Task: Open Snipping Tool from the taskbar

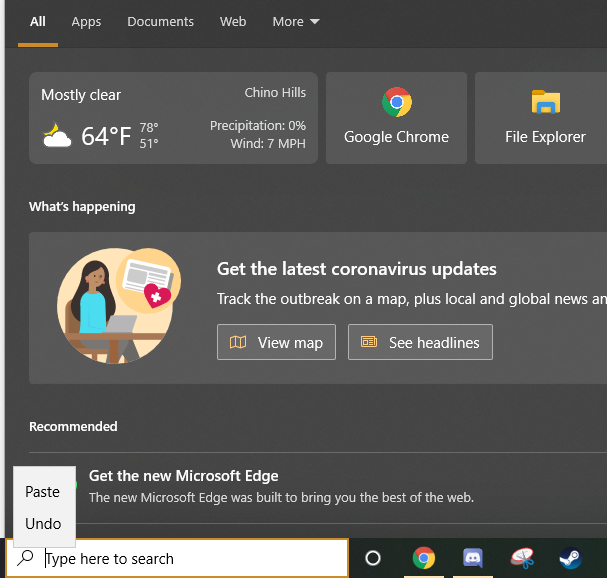Action: (522, 558)
